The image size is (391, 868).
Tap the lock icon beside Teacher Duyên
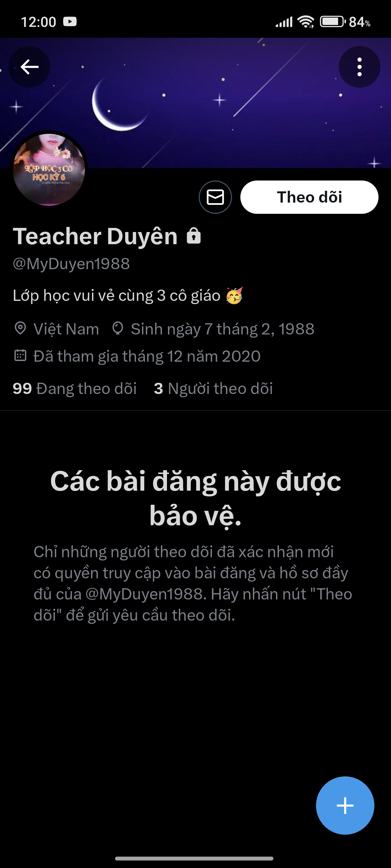click(x=194, y=236)
